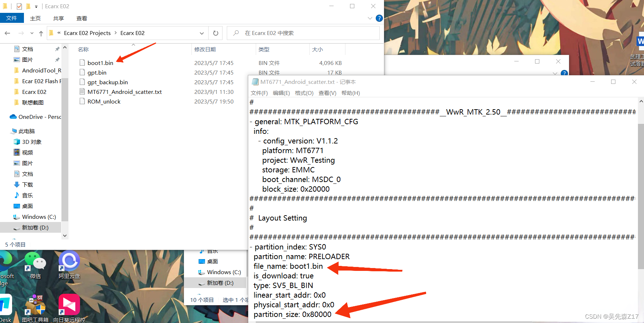
Task: Click Quick Access Toolbar customize dropdown
Action: pyautogui.click(x=36, y=6)
